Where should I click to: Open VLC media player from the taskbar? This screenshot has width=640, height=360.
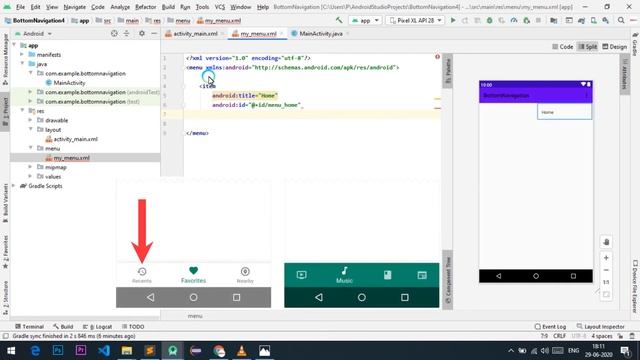242,351
